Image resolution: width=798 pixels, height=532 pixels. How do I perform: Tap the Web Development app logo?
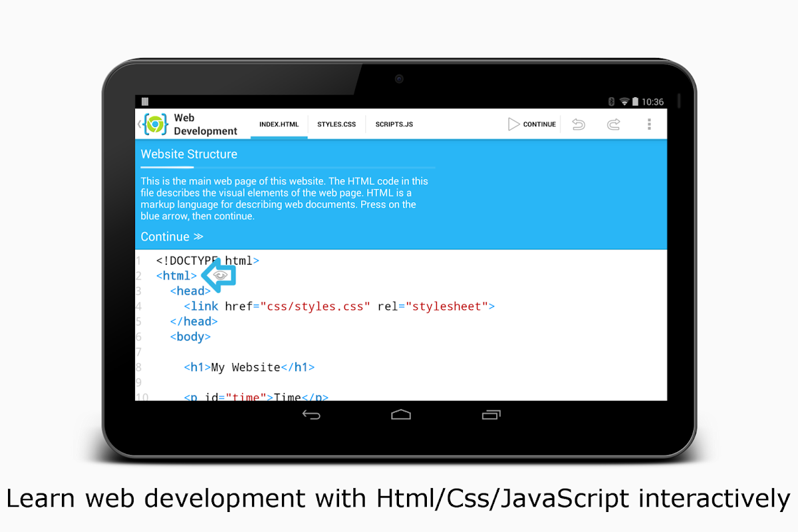click(154, 124)
